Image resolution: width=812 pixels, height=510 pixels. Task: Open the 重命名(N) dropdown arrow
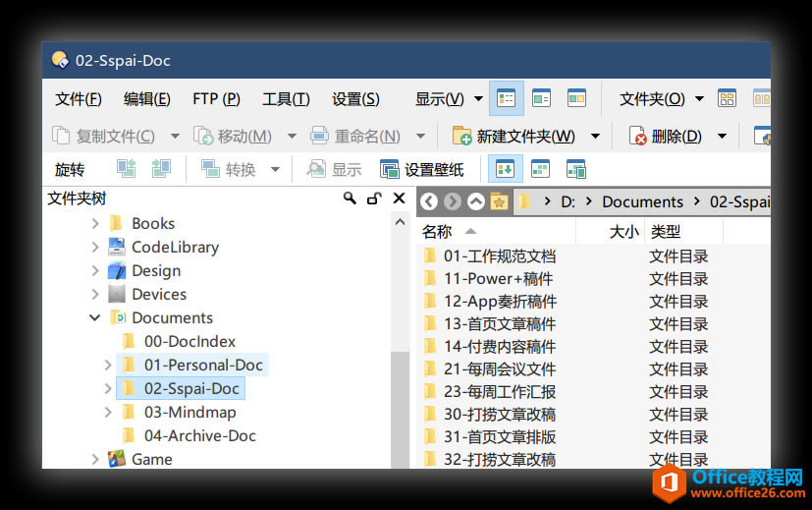(x=420, y=137)
